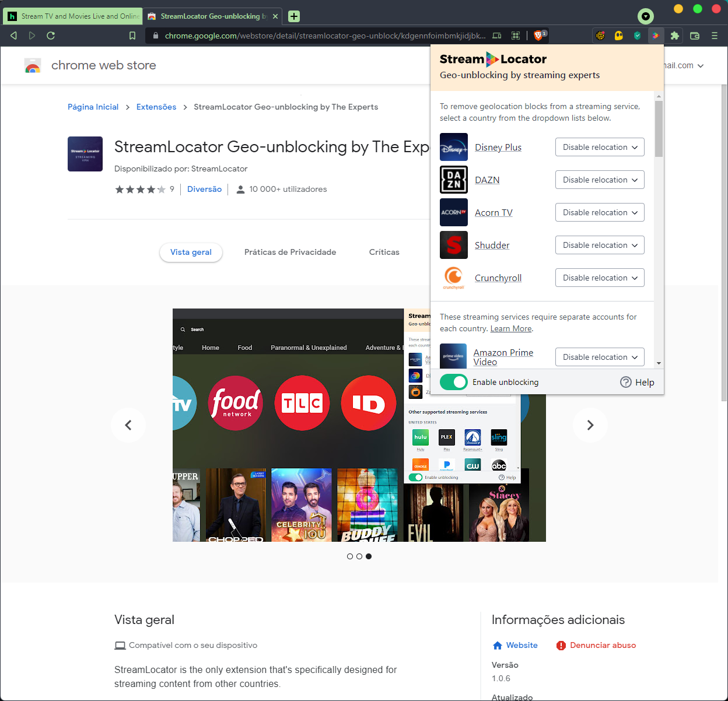Expand Disney Plus relocation dropdown
The height and width of the screenshot is (701, 728).
[x=600, y=147]
